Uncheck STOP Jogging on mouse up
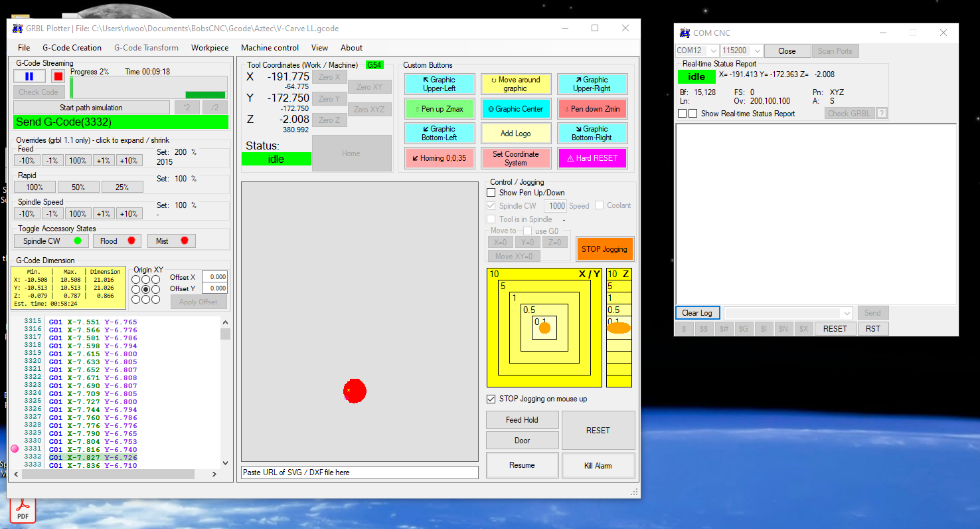The width and height of the screenshot is (980, 529). coord(491,399)
